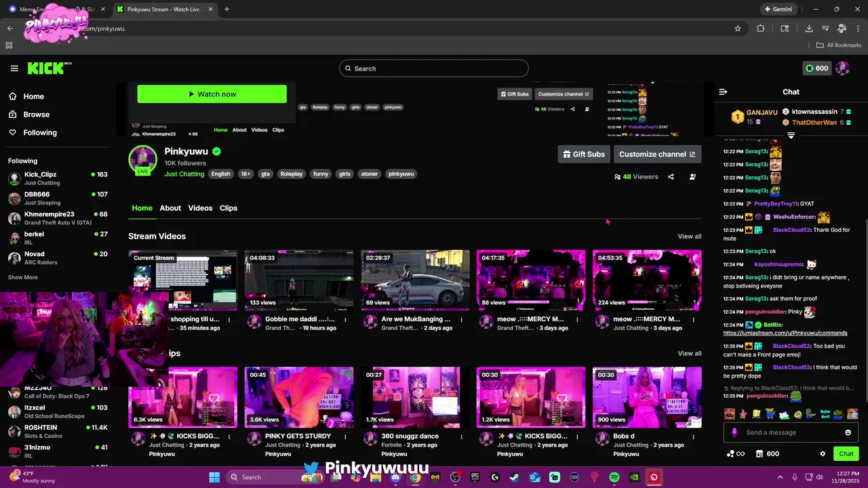Play the stream video lasting 02:29:37
The height and width of the screenshot is (488, 868).
pyautogui.click(x=415, y=281)
